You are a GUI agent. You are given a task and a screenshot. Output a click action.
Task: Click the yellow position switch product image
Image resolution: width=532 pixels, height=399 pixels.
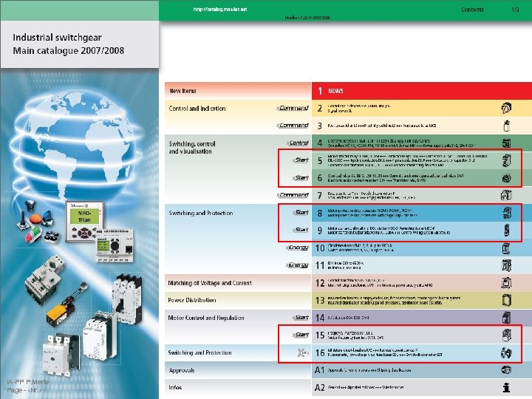66,307
